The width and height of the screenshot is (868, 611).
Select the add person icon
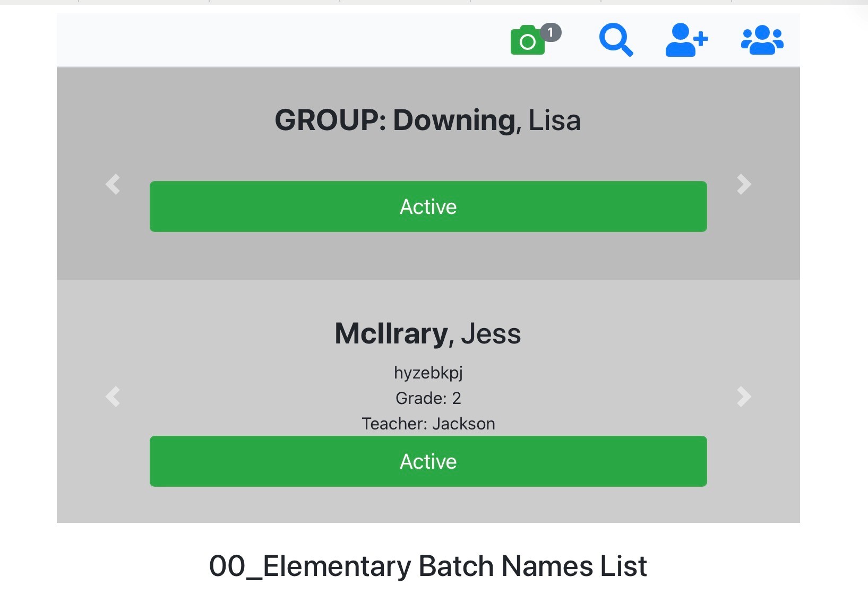coord(686,40)
